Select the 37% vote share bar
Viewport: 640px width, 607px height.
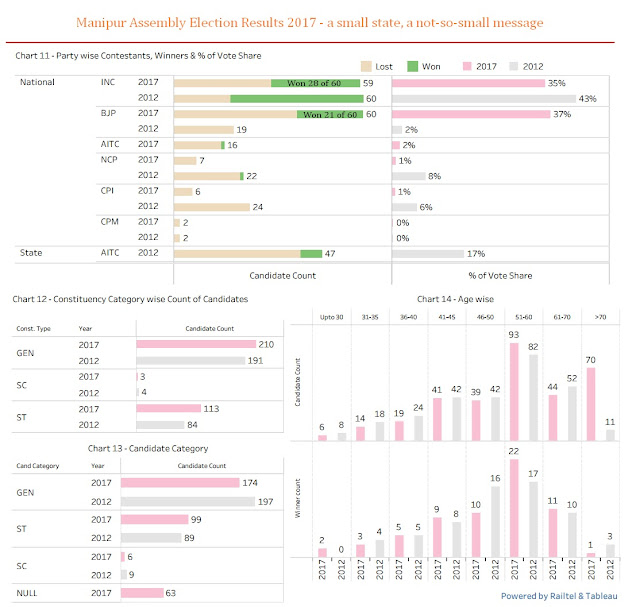471,114
